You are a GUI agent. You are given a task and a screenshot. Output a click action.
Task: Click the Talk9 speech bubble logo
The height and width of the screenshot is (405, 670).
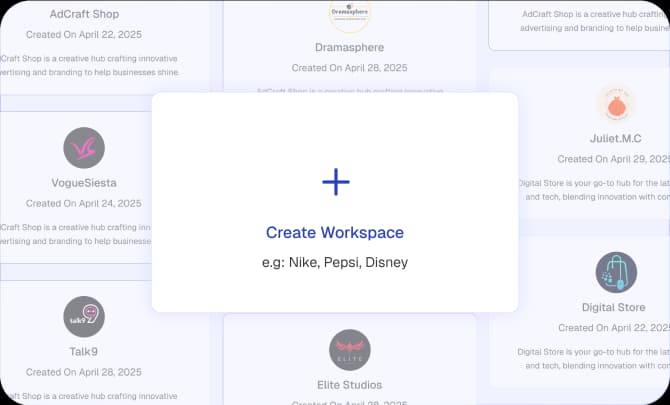tap(84, 316)
